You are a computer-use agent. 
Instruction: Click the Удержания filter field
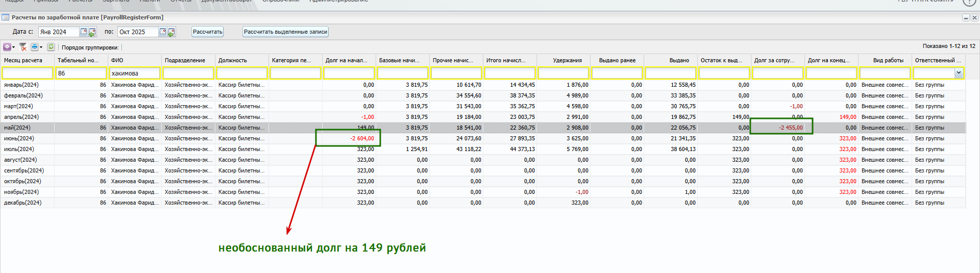(x=563, y=73)
